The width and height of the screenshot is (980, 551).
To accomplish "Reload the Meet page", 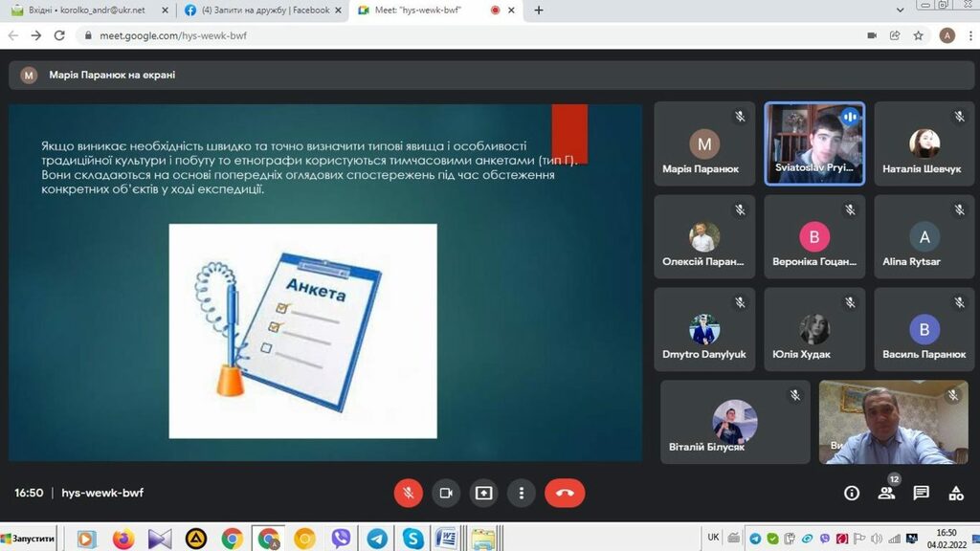I will [59, 35].
